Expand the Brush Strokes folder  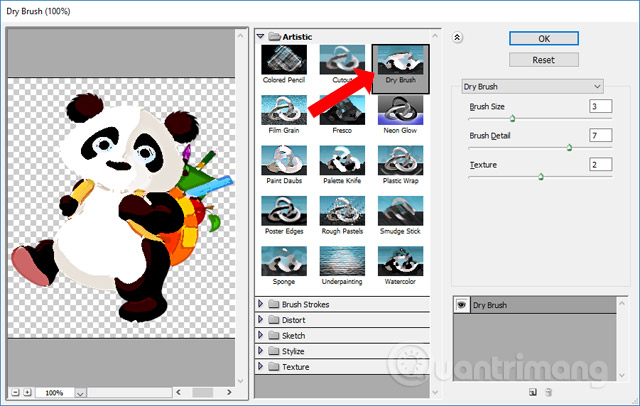point(260,304)
